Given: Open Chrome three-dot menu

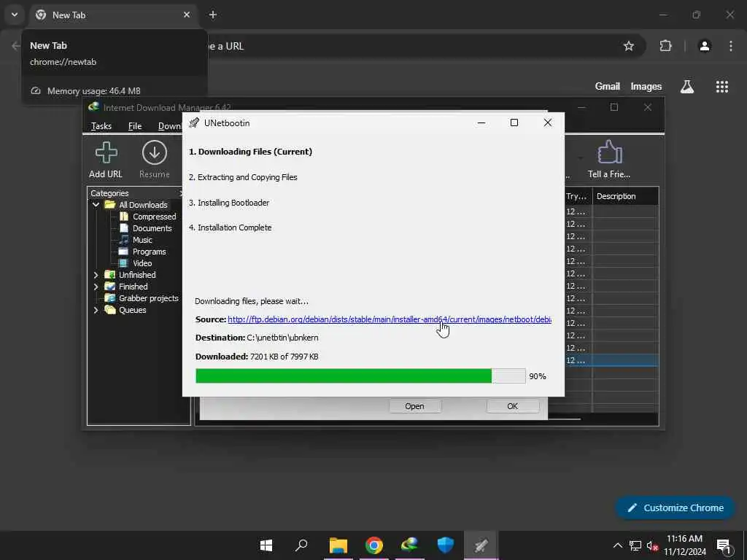Looking at the screenshot, I should [x=731, y=46].
